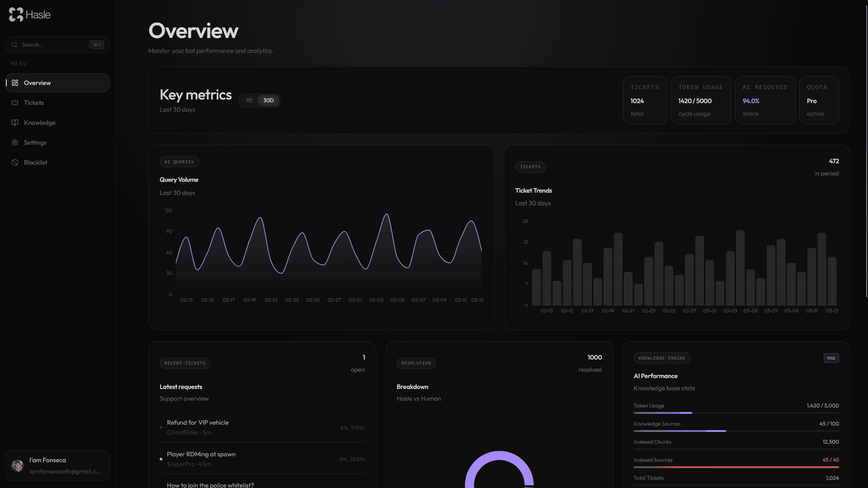Select Blacklist in the sidebar menu
Viewport: 868px width, 488px height.
(x=36, y=162)
